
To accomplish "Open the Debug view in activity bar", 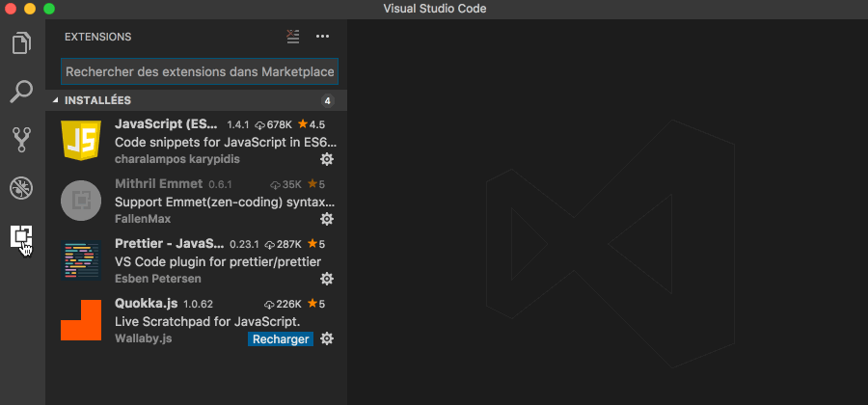I will coord(21,188).
